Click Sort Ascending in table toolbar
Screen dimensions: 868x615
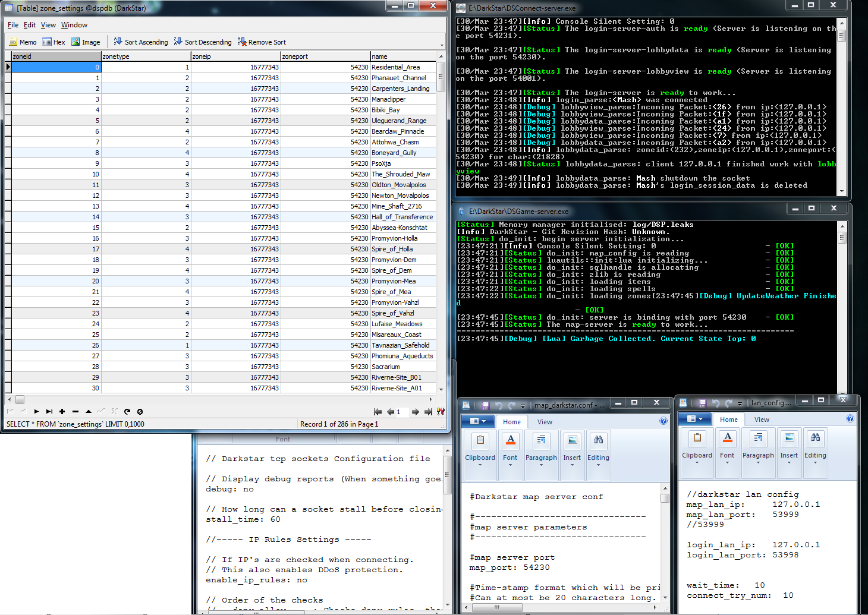[x=141, y=42]
